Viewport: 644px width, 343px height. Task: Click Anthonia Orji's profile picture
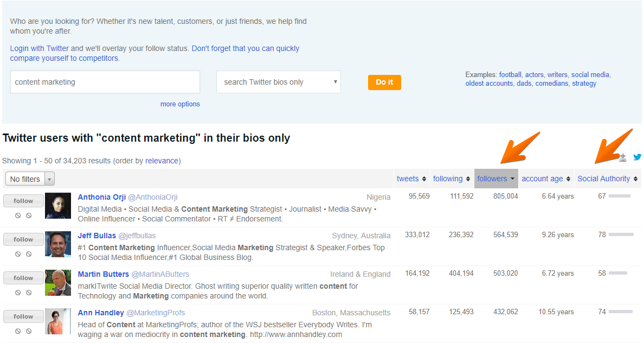58,206
